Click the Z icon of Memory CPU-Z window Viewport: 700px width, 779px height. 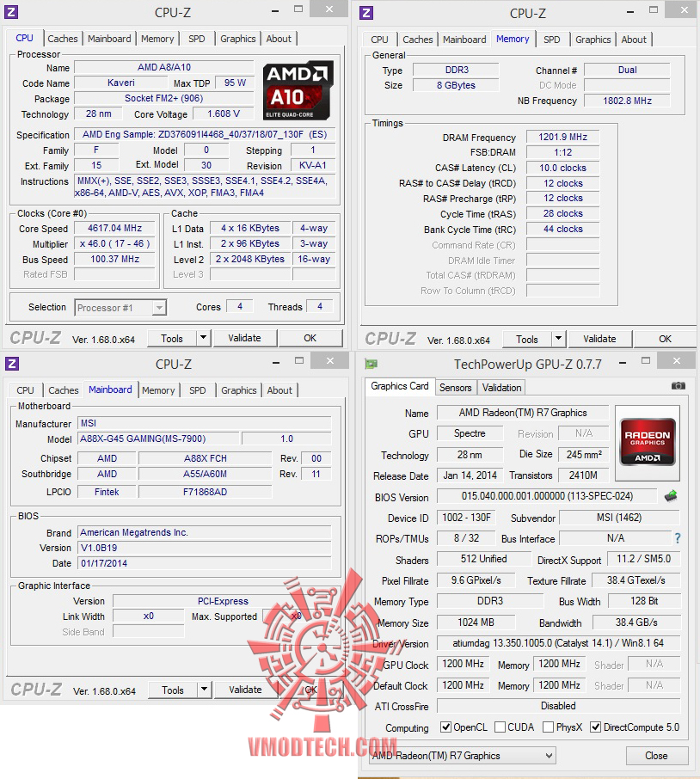[366, 12]
